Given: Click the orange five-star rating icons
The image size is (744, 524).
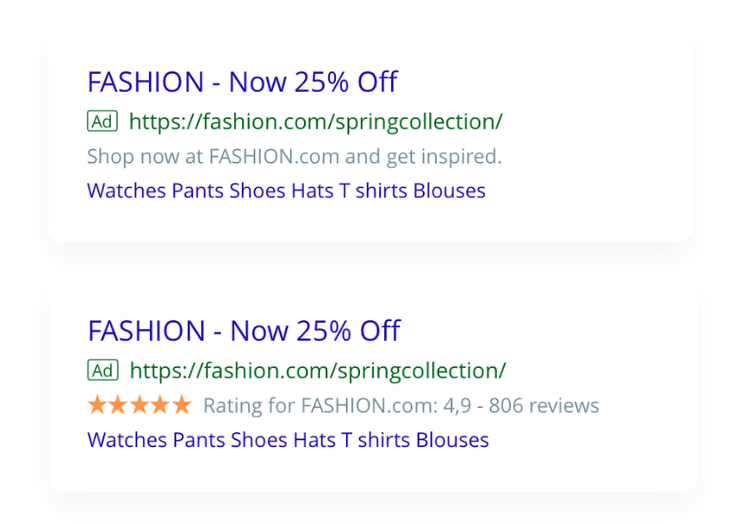Looking at the screenshot, I should coord(139,405).
